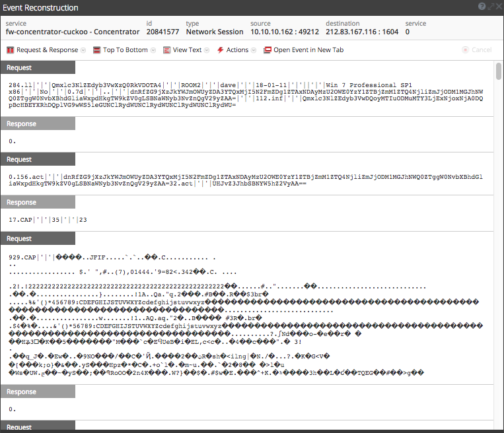Viewport: 504px width, 433px height.
Task: Open the help question mark icon
Action: point(482,6)
